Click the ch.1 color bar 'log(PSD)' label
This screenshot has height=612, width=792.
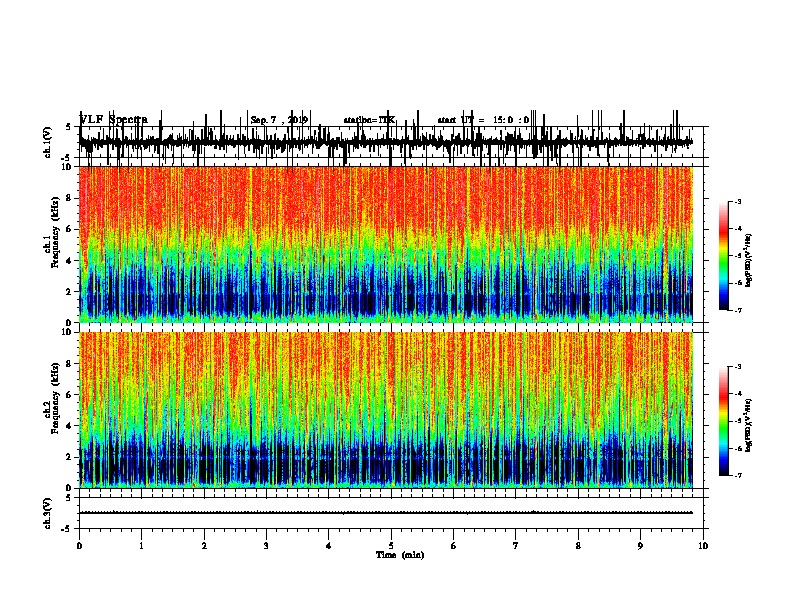[x=748, y=260]
